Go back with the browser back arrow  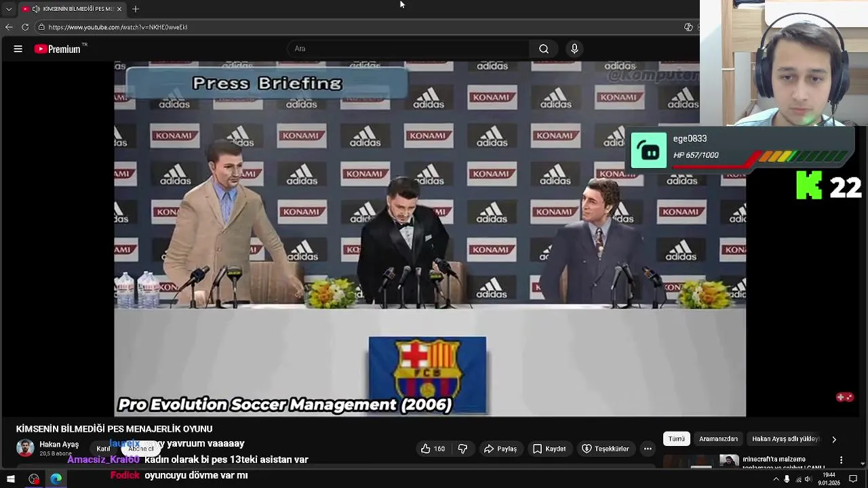tap(9, 27)
